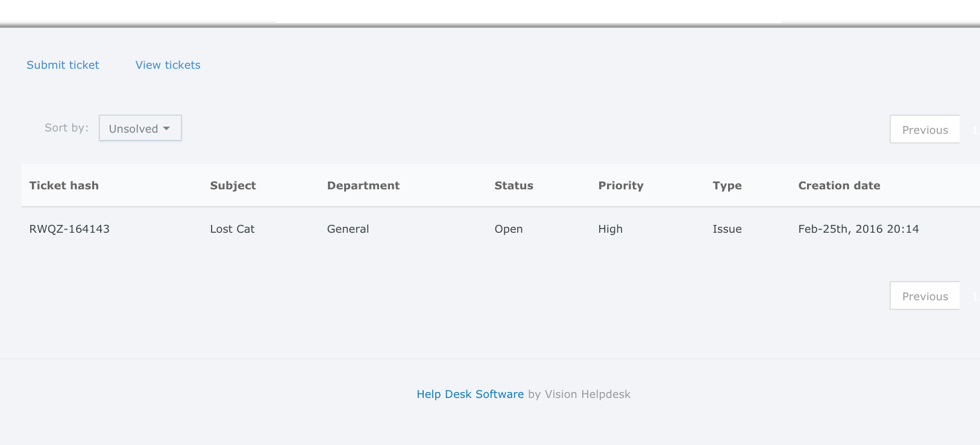Click the High priority cell
The height and width of the screenshot is (445, 980).
coord(610,229)
